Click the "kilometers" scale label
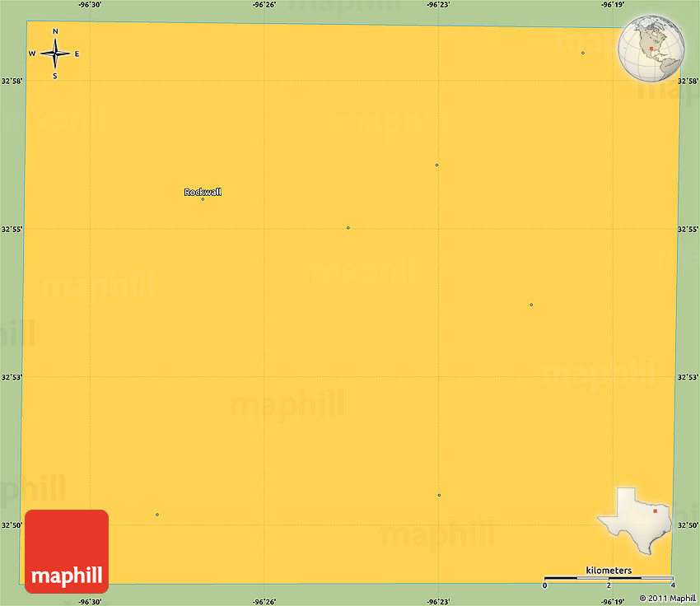700x606 pixels. tap(609, 571)
